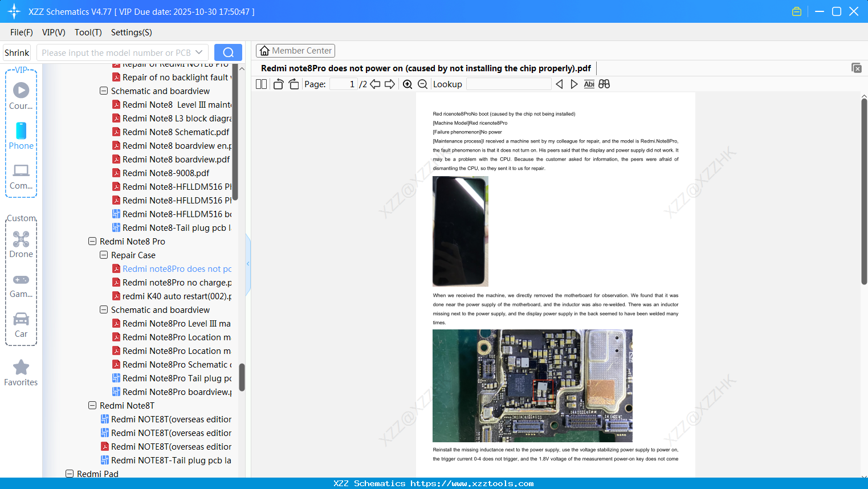This screenshot has width=868, height=489.
Task: Select the Drone category icon
Action: click(21, 244)
